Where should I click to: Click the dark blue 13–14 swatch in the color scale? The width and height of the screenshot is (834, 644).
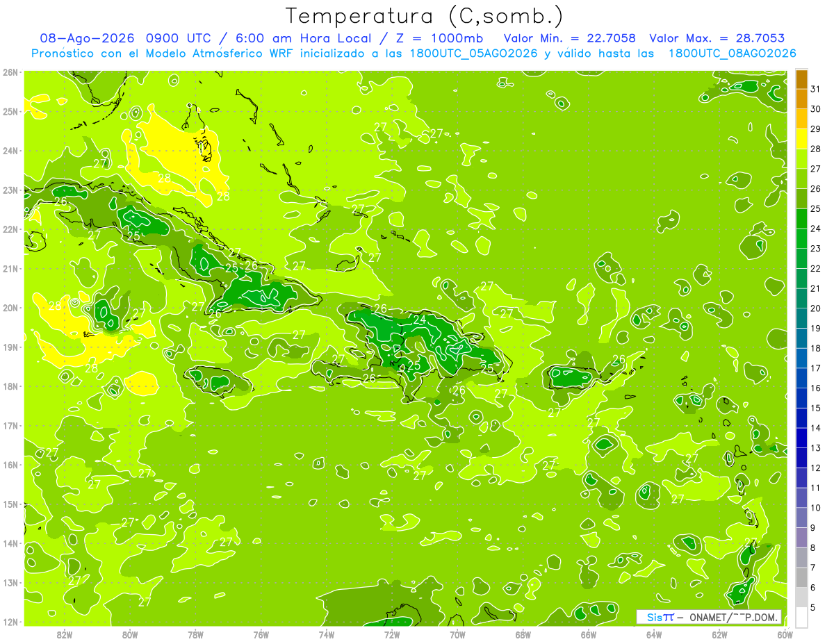(801, 438)
